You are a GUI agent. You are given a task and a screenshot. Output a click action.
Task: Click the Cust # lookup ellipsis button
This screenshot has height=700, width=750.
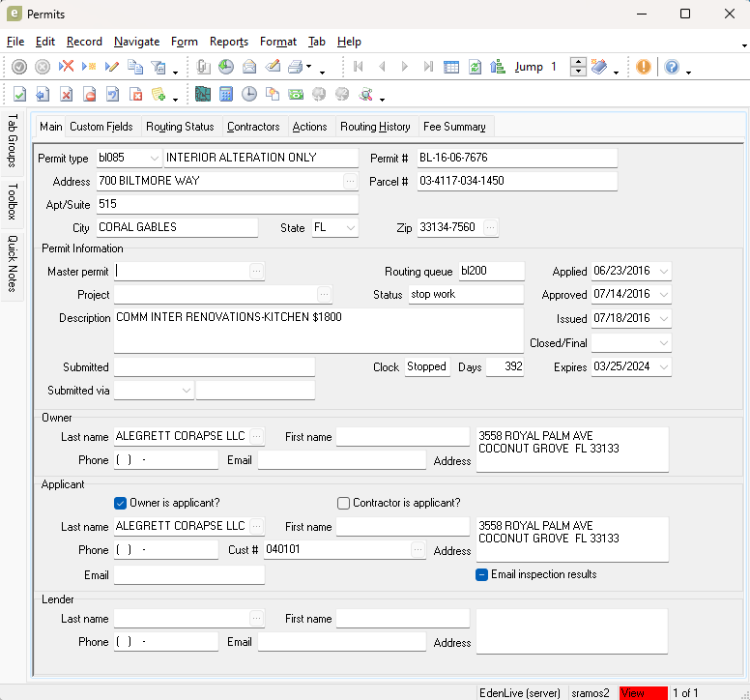pyautogui.click(x=418, y=549)
